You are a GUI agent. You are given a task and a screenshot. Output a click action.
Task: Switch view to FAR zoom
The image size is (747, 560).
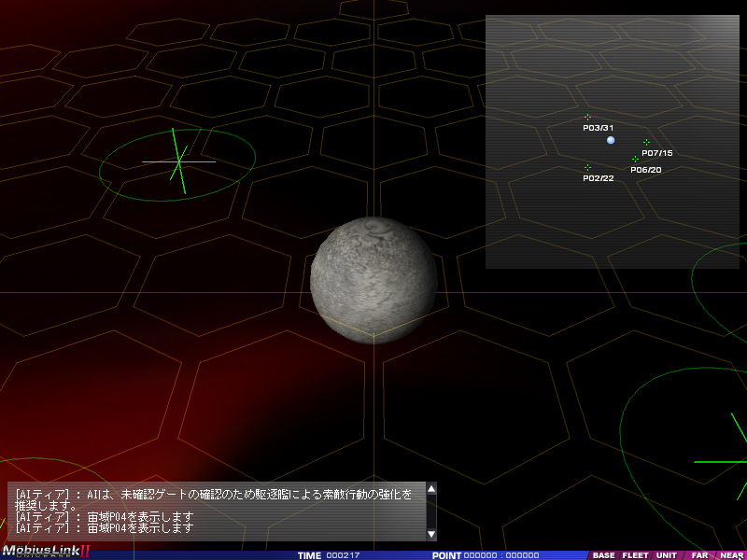click(698, 555)
